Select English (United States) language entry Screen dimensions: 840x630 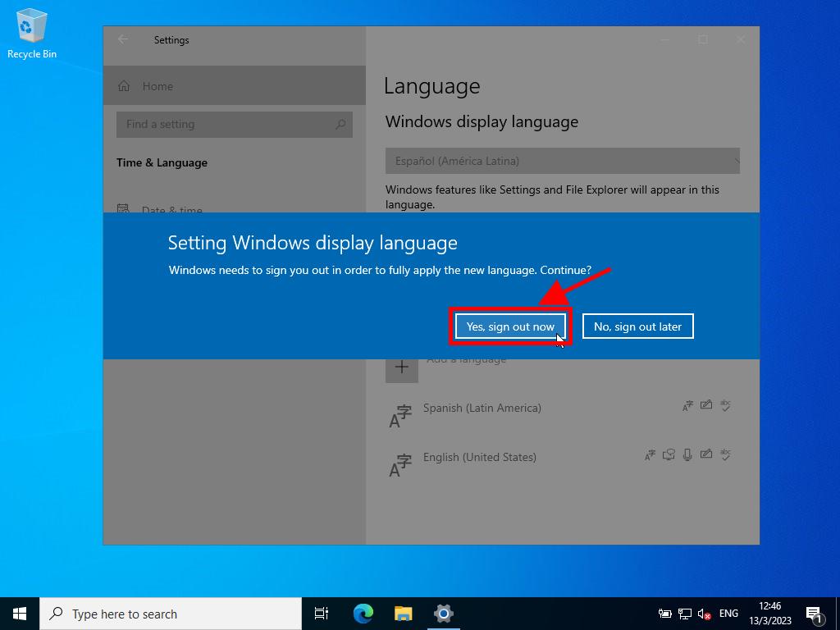479,458
